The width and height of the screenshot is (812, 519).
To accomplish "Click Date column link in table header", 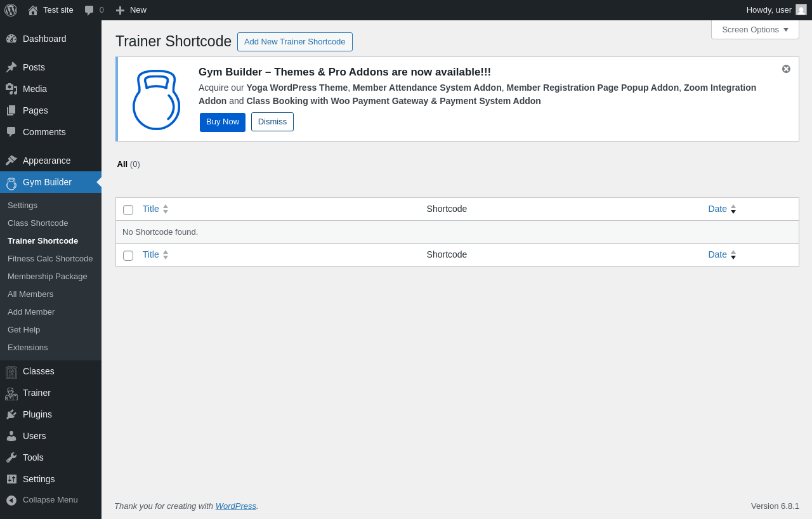I will (717, 209).
